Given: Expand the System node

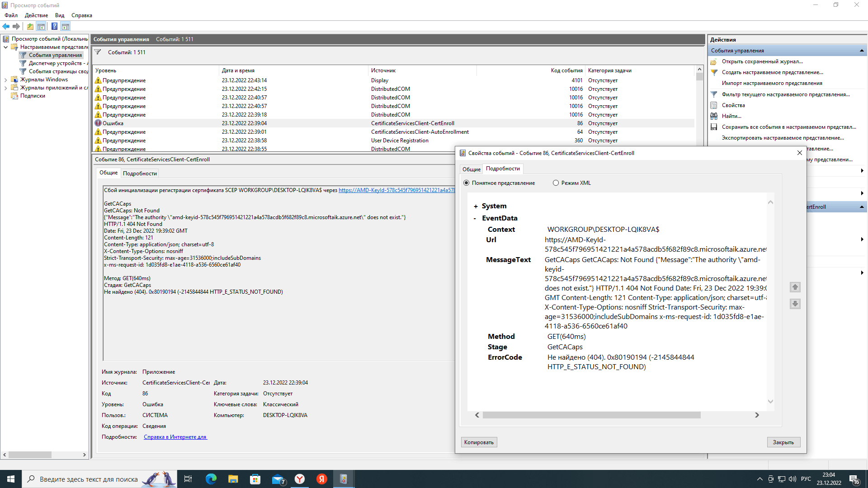Looking at the screenshot, I should [x=476, y=206].
